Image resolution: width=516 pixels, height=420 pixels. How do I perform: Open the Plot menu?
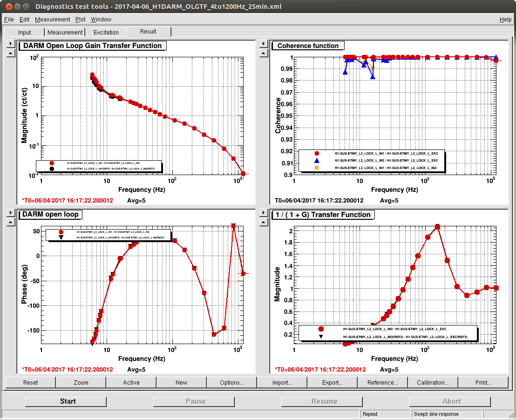pos(80,20)
